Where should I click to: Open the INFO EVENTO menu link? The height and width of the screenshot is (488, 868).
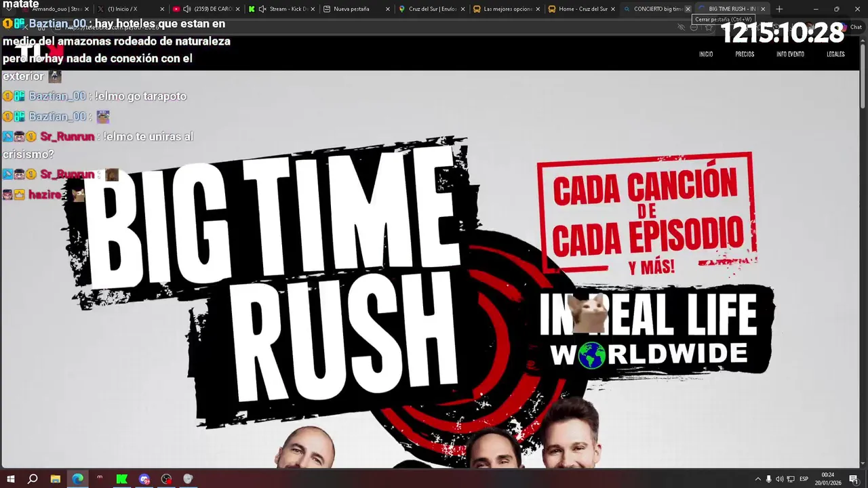click(790, 54)
